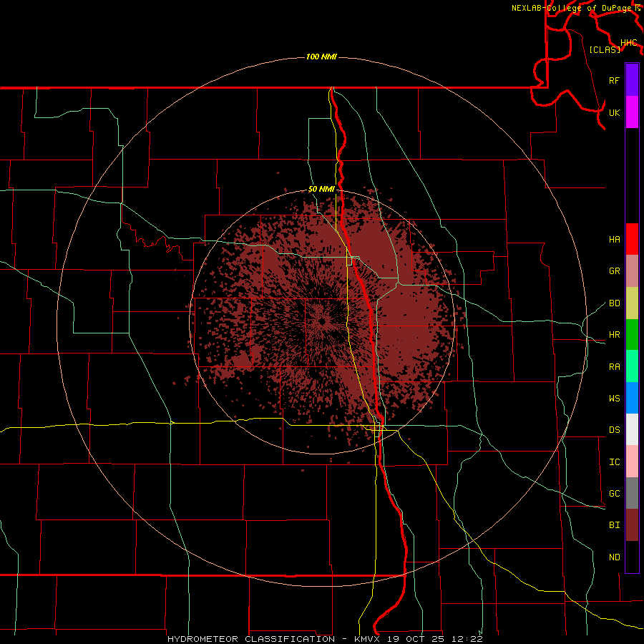Click the IC pink legend swatch
Screen dimensions: 644x644
[632, 462]
